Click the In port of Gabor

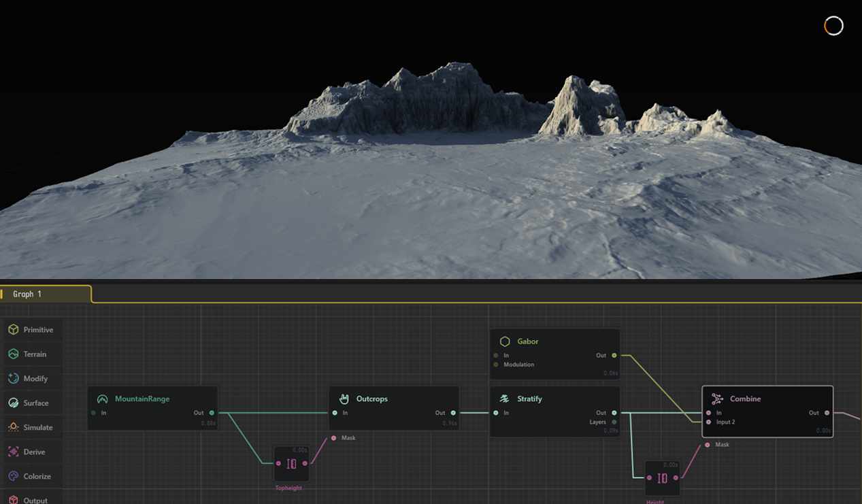496,355
